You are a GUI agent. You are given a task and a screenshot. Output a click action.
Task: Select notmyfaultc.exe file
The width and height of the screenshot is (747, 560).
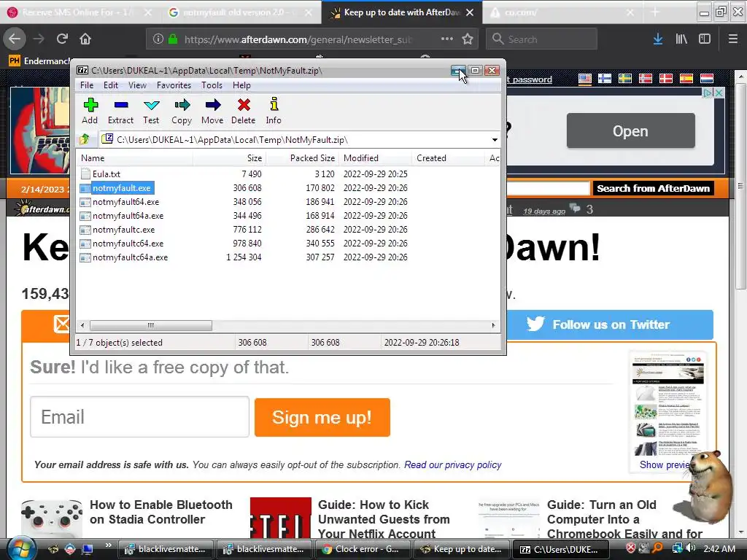[x=123, y=230]
